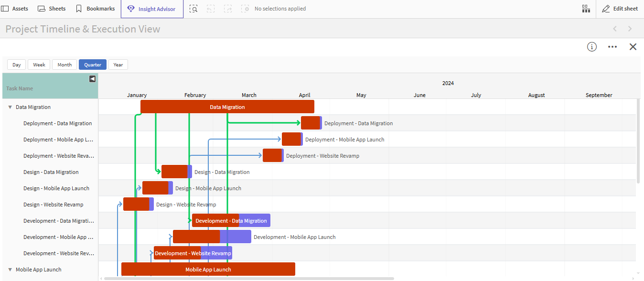
Task: Click the Development - Data Migration bar
Action: (x=231, y=221)
